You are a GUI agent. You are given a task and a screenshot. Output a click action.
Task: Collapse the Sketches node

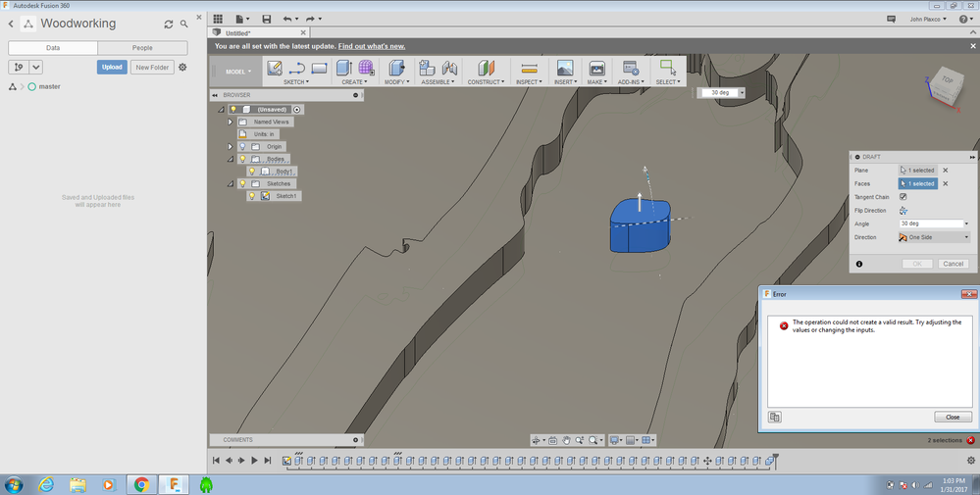pyautogui.click(x=230, y=183)
